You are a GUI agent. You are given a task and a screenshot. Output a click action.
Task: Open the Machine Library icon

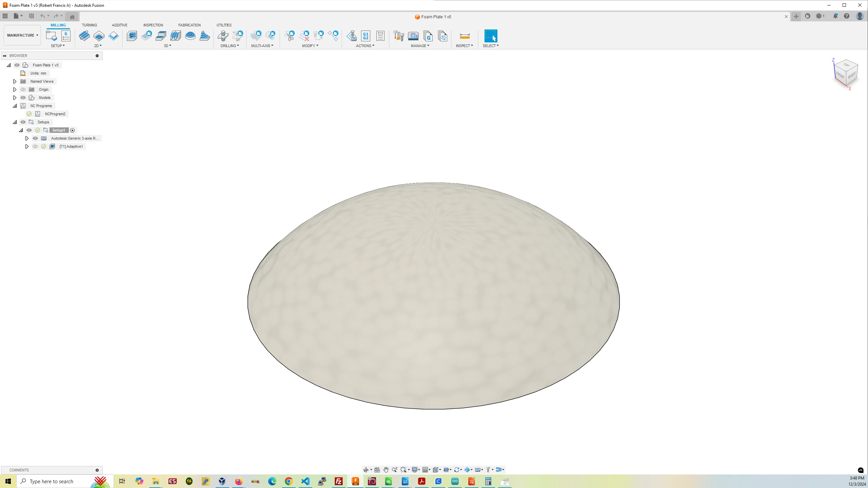[x=413, y=36]
